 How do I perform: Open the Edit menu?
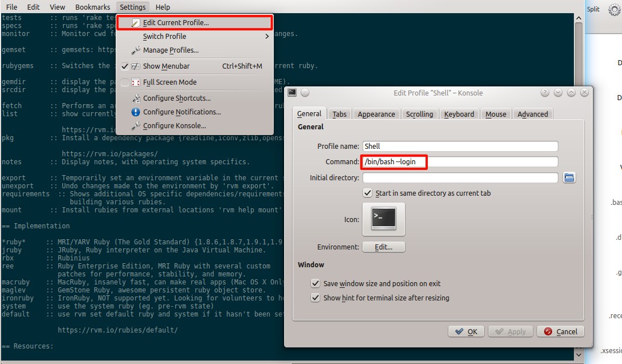[x=33, y=7]
